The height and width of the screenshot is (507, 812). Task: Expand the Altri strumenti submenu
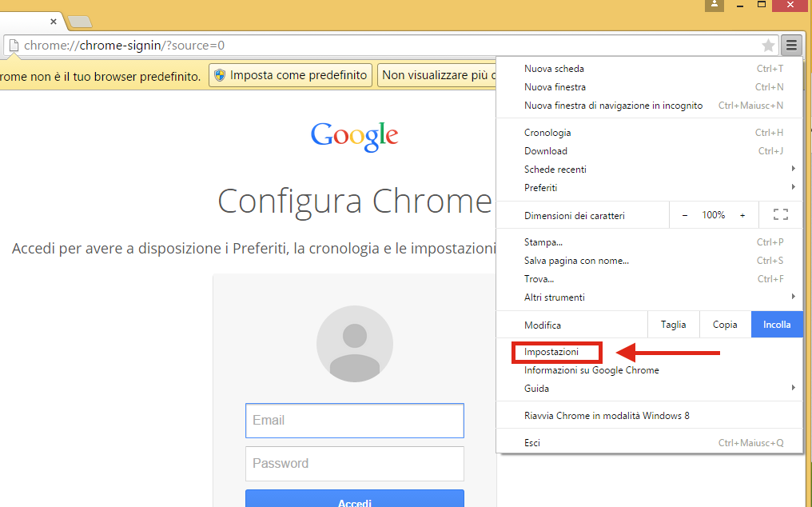[x=650, y=297]
